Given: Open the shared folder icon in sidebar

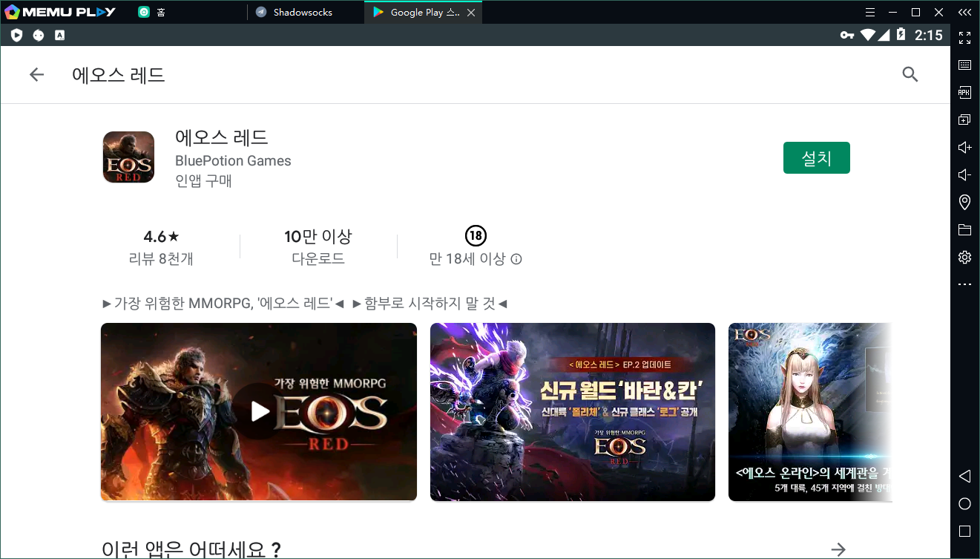Looking at the screenshot, I should point(964,230).
